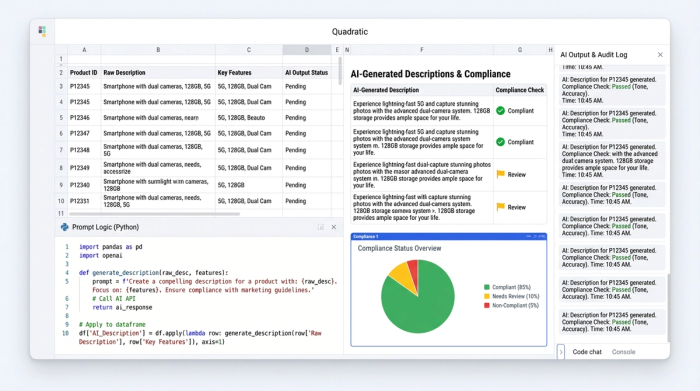700x391 pixels.
Task: Click the Quadratic logo icon
Action: [42, 31]
